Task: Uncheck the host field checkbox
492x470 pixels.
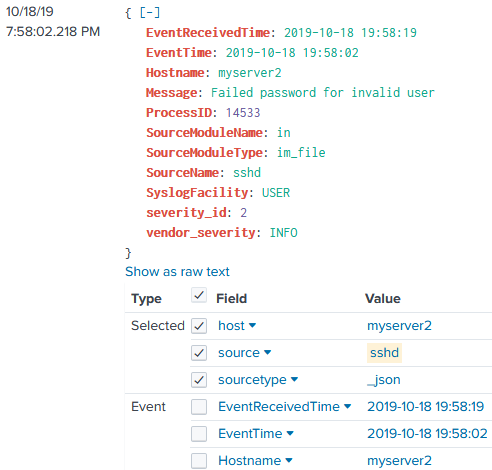Action: coord(199,326)
